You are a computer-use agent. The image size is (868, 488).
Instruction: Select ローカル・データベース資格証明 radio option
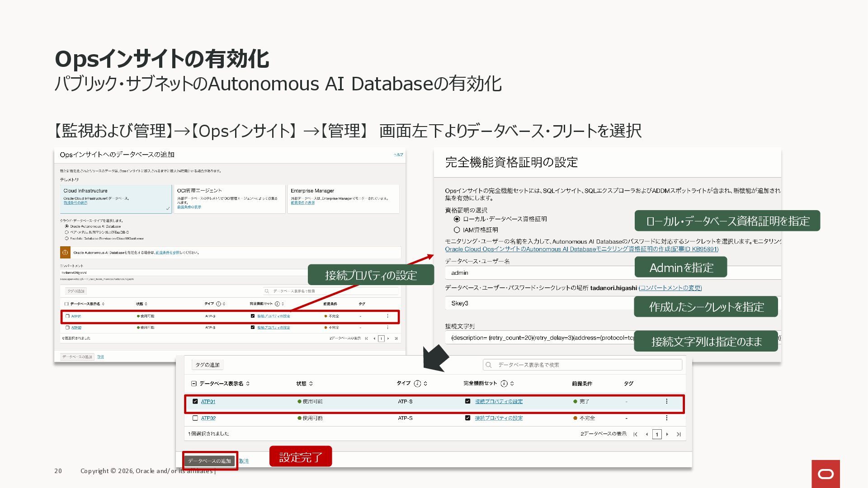(x=457, y=219)
